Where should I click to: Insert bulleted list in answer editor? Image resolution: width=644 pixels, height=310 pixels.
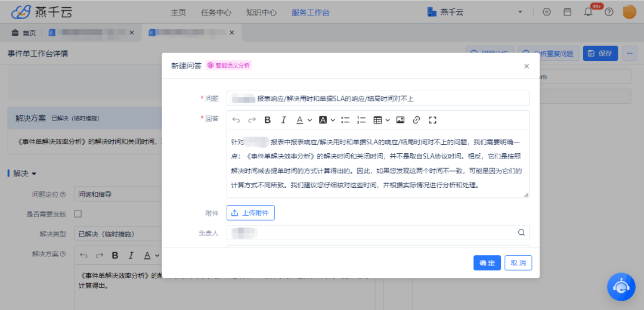coord(345,120)
